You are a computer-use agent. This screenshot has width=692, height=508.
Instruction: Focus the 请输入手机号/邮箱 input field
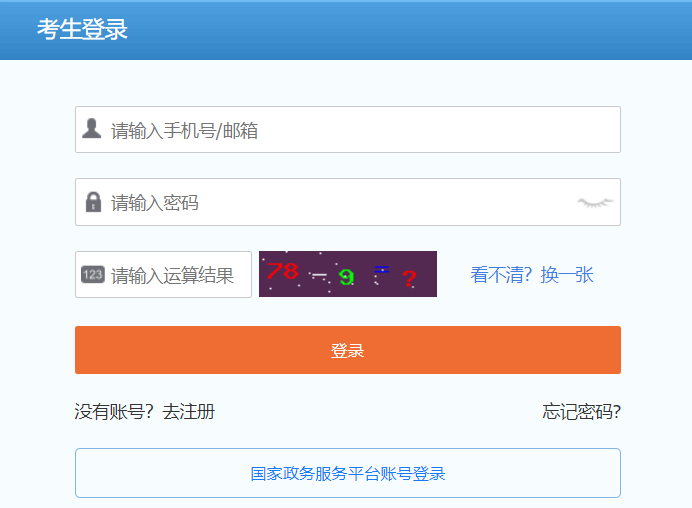coord(360,130)
